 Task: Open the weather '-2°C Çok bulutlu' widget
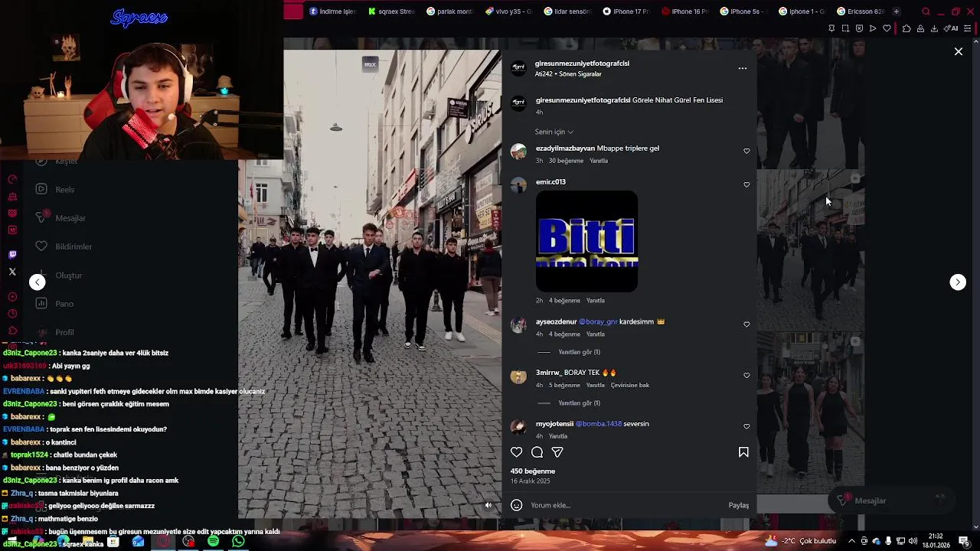[800, 541]
